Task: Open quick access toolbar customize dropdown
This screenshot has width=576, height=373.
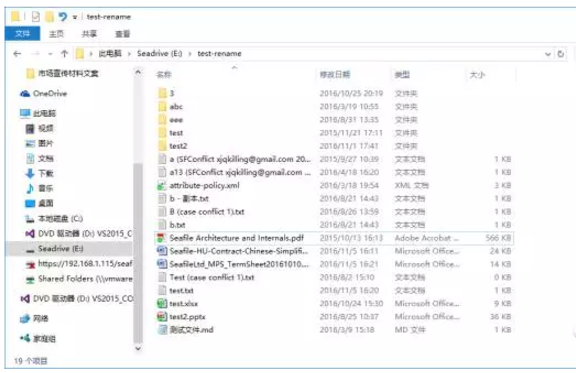Action: click(x=75, y=17)
